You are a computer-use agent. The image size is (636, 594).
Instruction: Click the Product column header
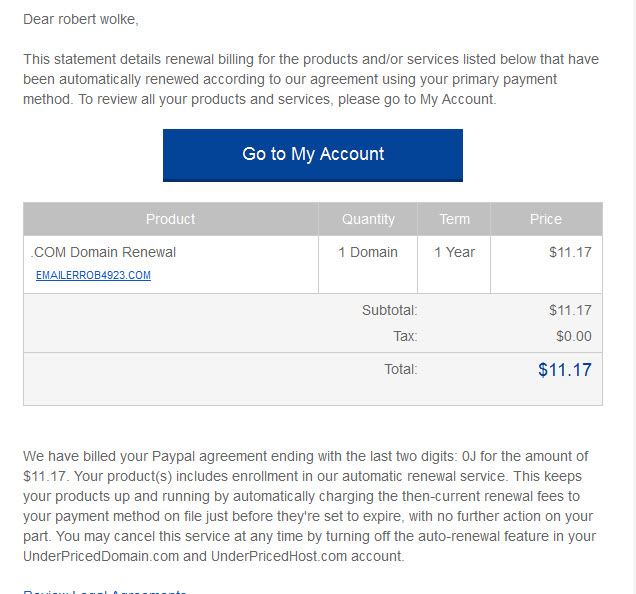(171, 219)
